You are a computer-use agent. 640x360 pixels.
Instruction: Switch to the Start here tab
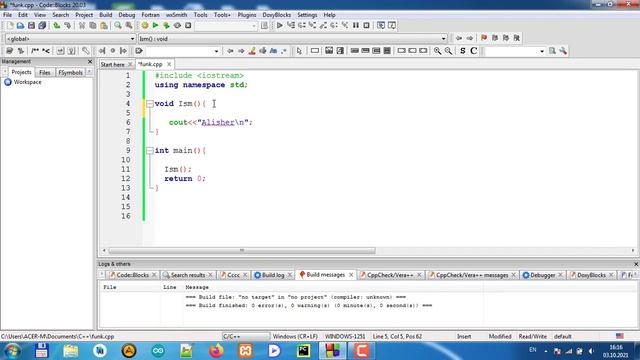click(x=113, y=64)
